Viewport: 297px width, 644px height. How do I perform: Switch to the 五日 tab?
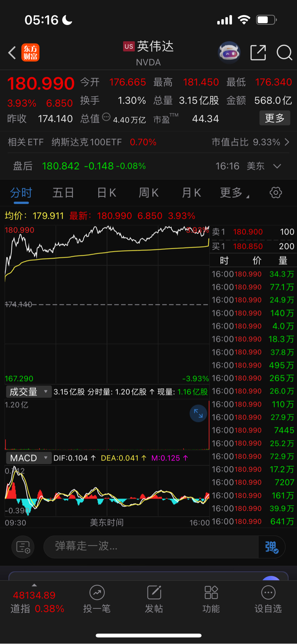63,192
